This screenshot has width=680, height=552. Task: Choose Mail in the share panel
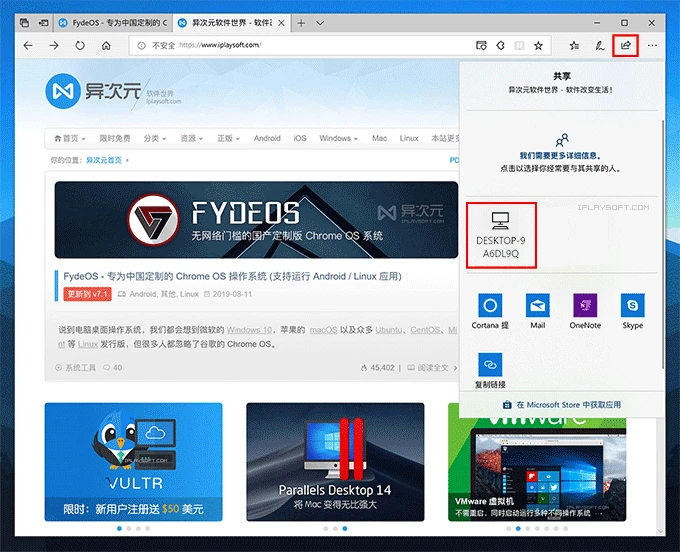pos(538,308)
